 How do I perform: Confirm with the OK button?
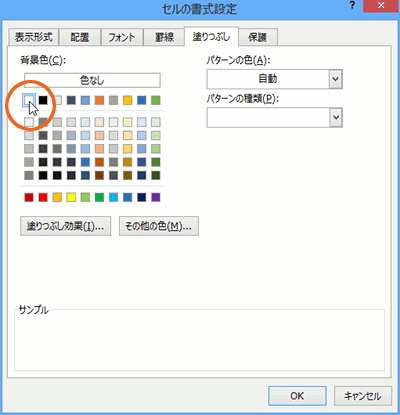297,396
